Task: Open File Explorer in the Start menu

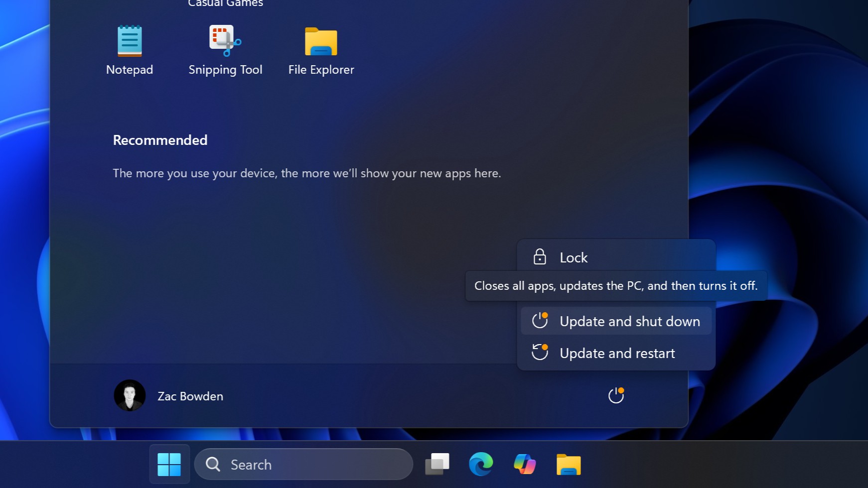Action: pyautogui.click(x=321, y=41)
